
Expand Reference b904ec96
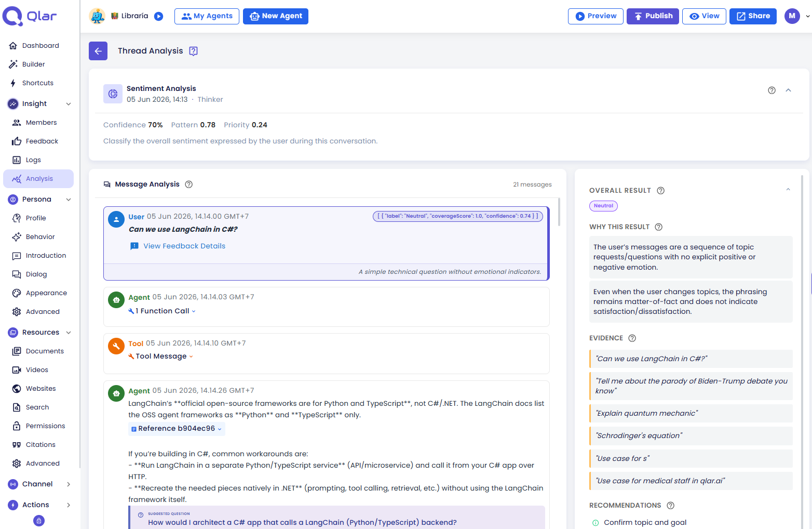[x=177, y=429]
